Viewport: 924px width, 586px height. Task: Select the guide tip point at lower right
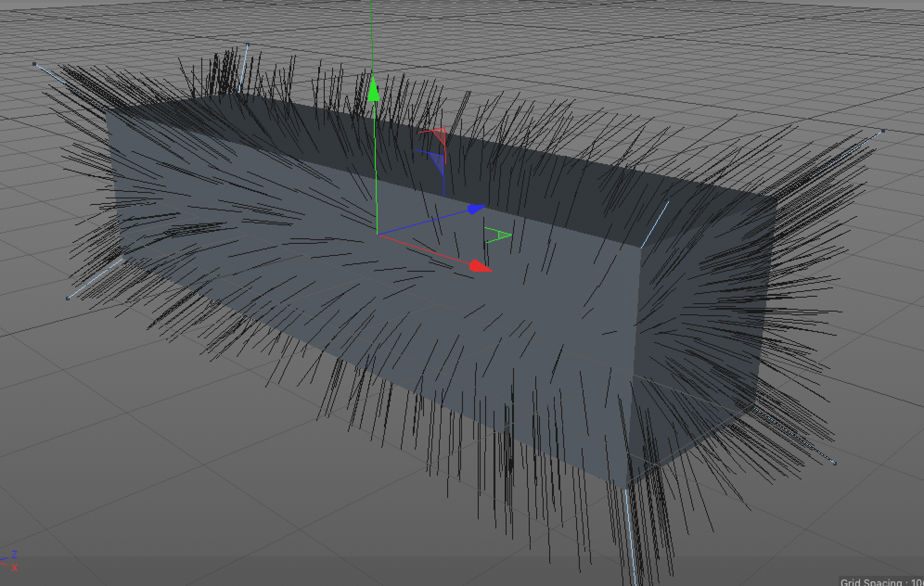click(834, 463)
